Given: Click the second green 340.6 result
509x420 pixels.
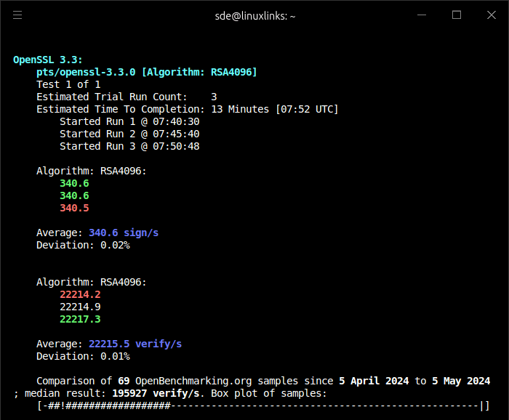Looking at the screenshot, I should point(74,196).
